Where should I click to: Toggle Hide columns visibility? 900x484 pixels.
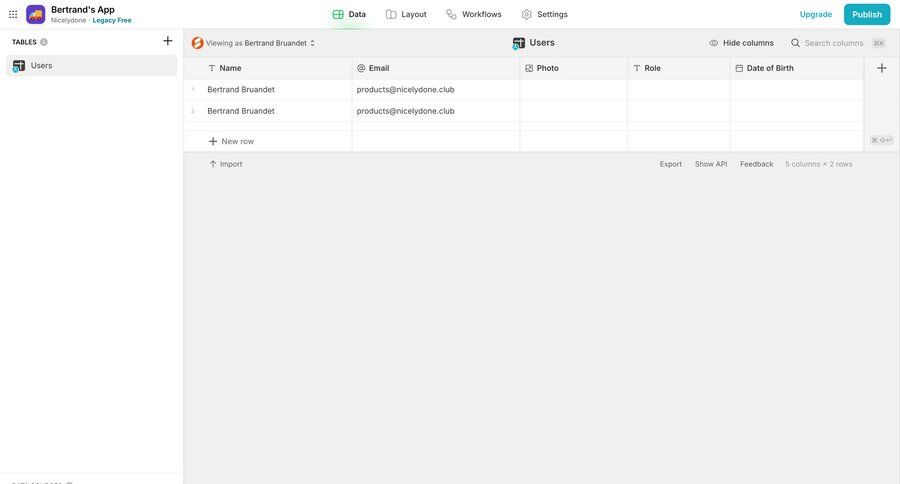pyautogui.click(x=741, y=43)
